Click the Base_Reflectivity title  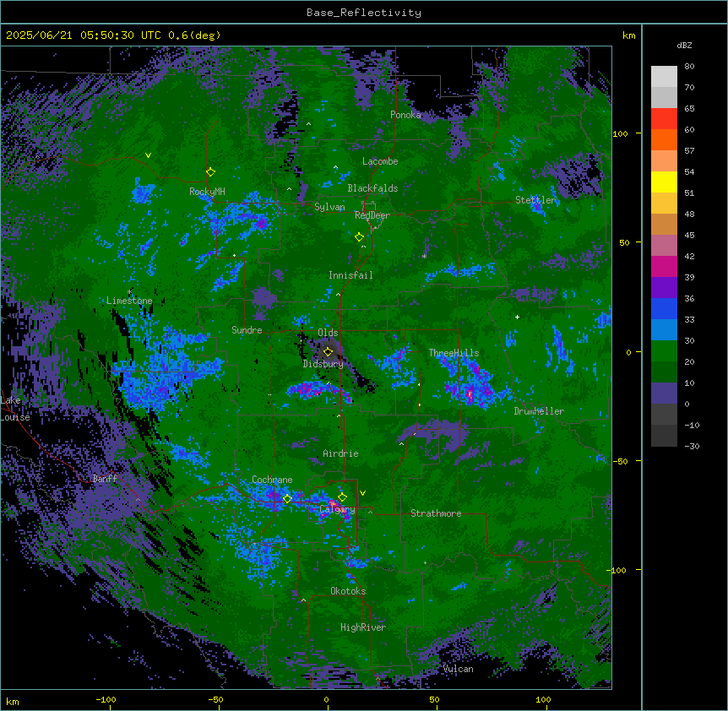pos(364,13)
